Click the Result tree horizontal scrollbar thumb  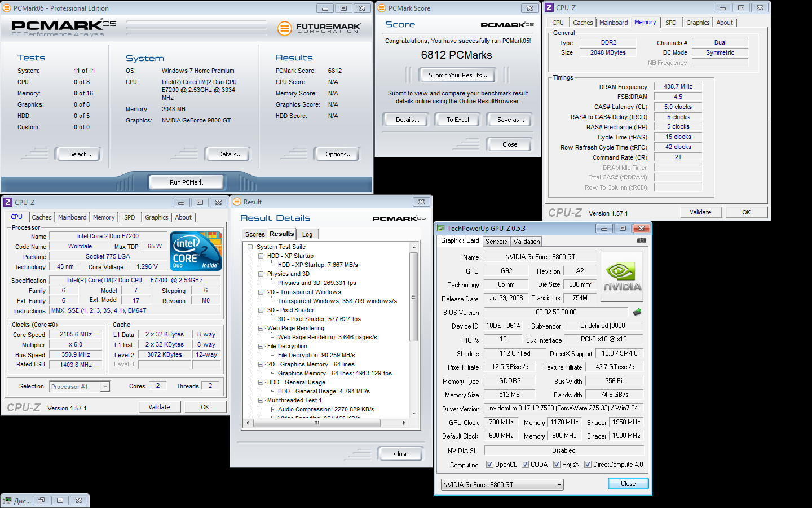[317, 422]
